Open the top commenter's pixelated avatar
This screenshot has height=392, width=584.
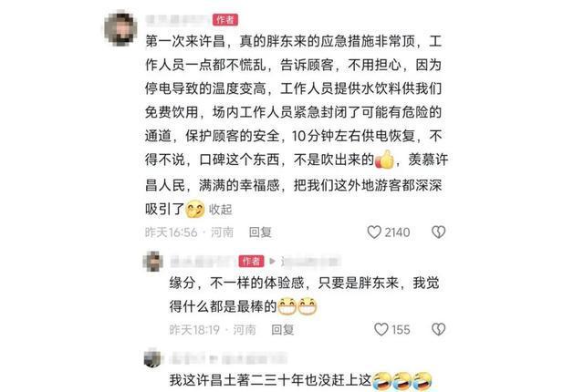point(120,29)
